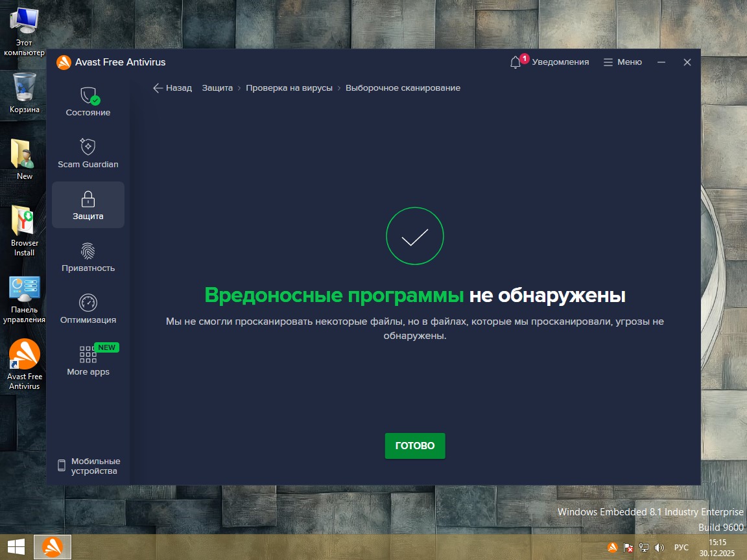Image resolution: width=747 pixels, height=560 pixels.
Task: Open the Windows Start button
Action: 16,547
